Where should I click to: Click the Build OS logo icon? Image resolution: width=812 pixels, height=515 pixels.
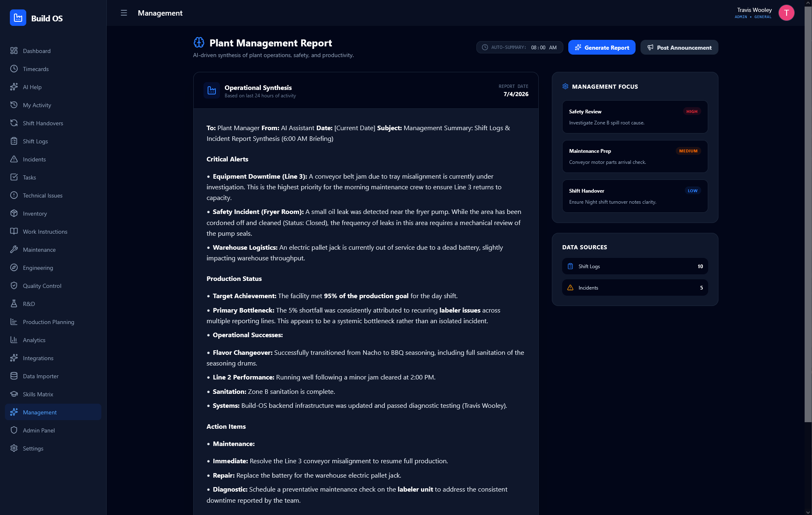(x=18, y=18)
